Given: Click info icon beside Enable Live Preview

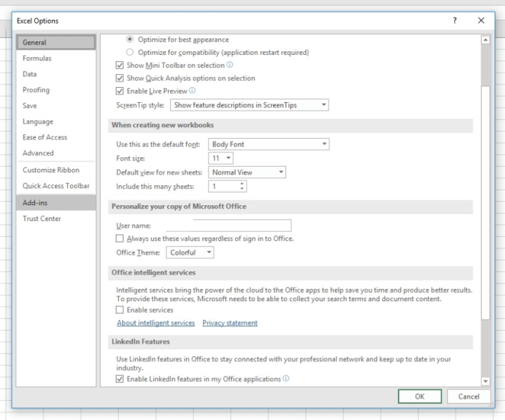Looking at the screenshot, I should pos(192,91).
